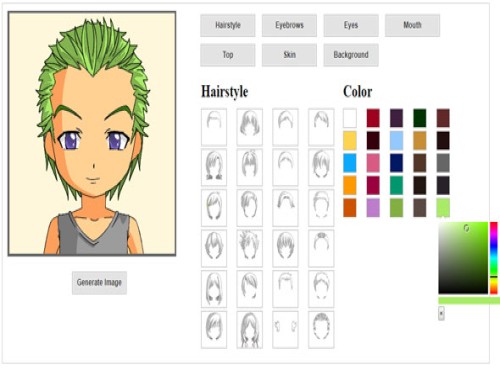Pick the golden tan color swatch
The height and width of the screenshot is (370, 500).
point(420,140)
